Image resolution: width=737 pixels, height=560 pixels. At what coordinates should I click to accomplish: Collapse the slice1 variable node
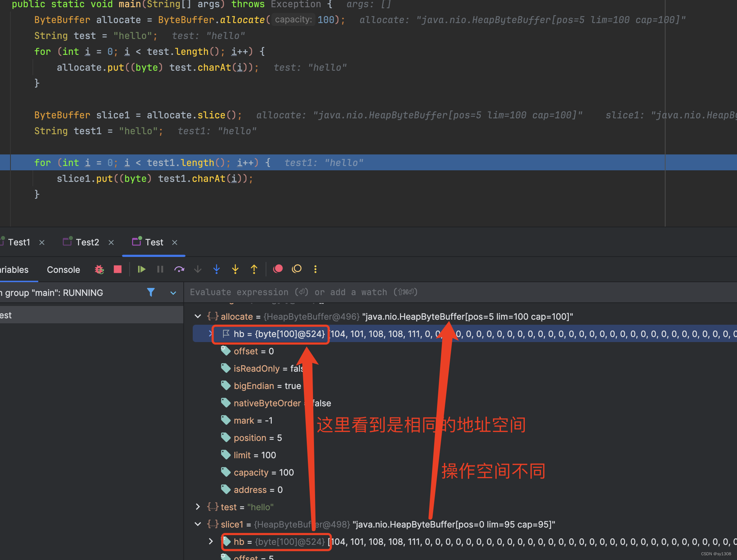coord(198,524)
